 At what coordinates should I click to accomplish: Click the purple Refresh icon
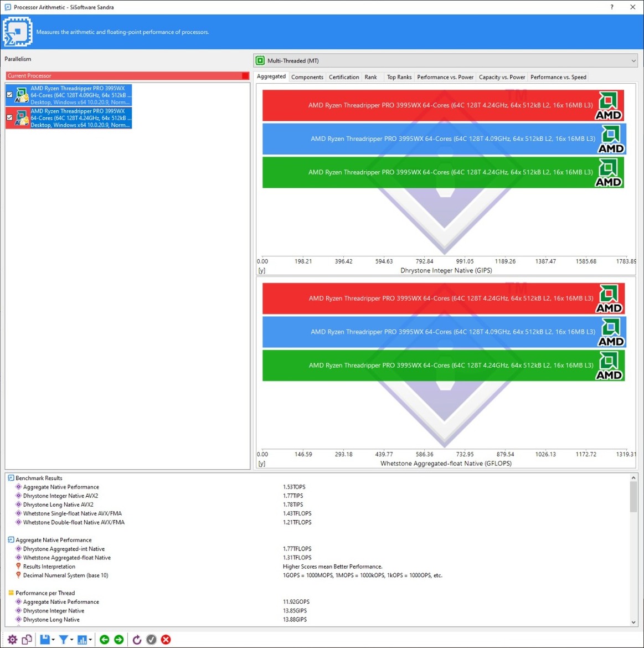[137, 639]
